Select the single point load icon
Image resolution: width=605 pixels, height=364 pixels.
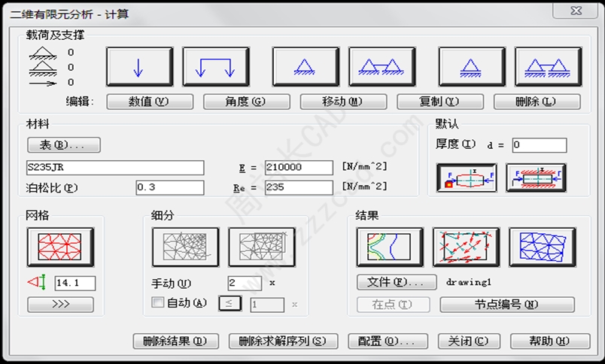(x=139, y=67)
